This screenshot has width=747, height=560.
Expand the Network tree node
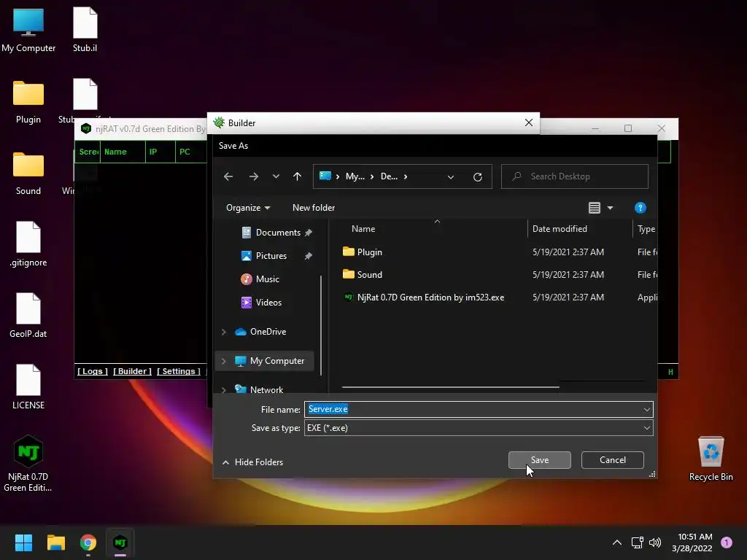[223, 390]
